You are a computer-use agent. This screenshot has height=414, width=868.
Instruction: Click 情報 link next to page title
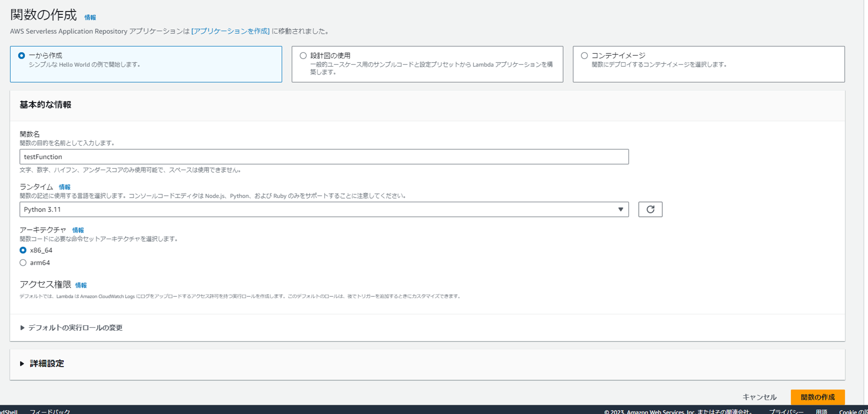[90, 17]
